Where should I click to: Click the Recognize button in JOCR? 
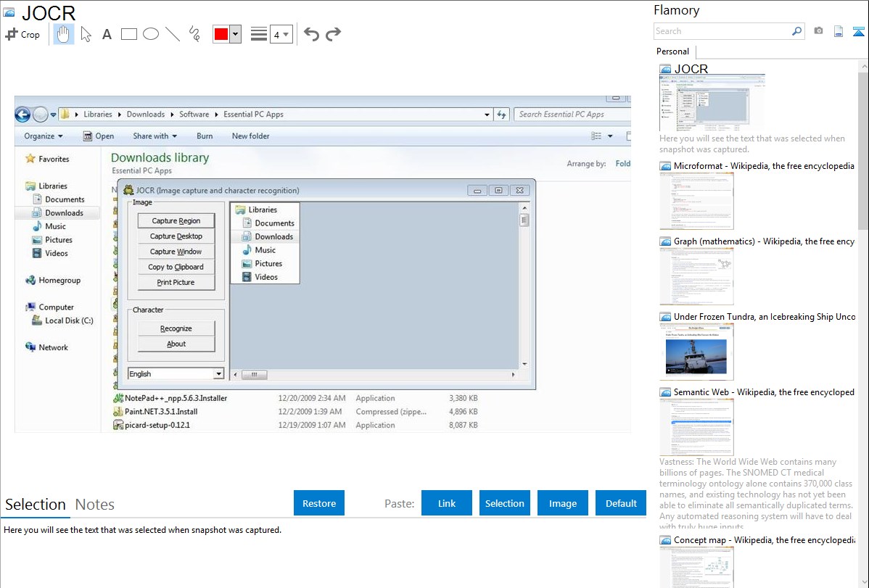176,328
